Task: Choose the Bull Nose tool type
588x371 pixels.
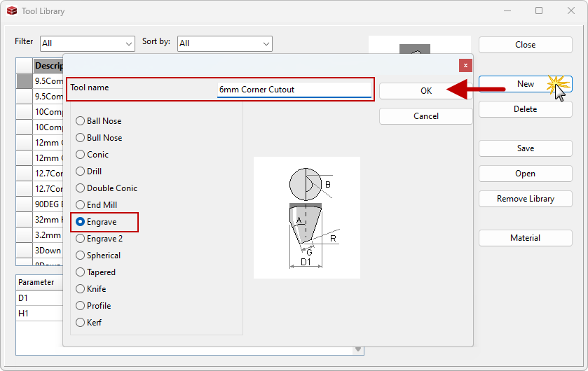Action: [x=81, y=138]
